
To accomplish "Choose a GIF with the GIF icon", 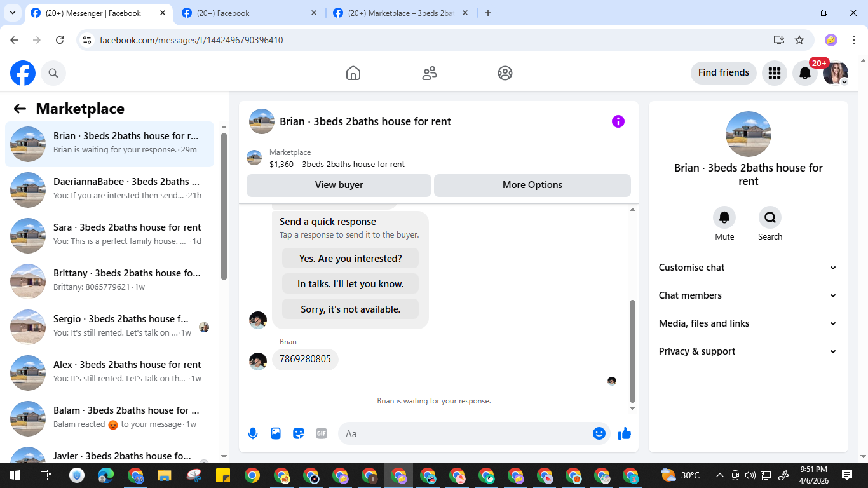I will pos(322,433).
